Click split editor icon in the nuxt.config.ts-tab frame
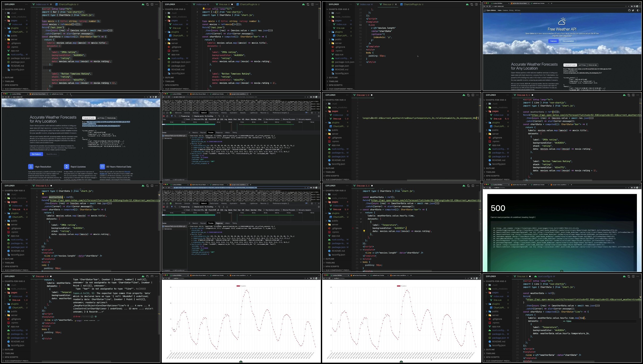The image size is (643, 364). click(x=633, y=276)
